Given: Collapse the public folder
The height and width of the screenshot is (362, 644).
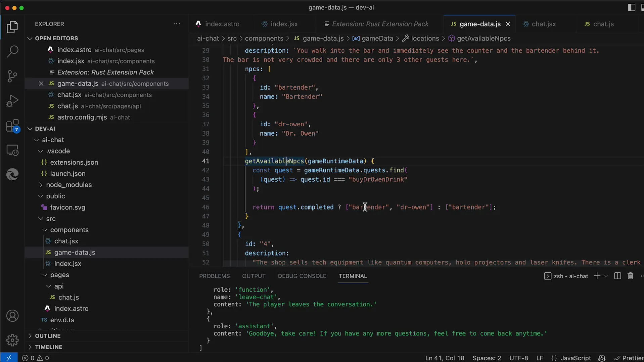Looking at the screenshot, I should click(x=41, y=196).
